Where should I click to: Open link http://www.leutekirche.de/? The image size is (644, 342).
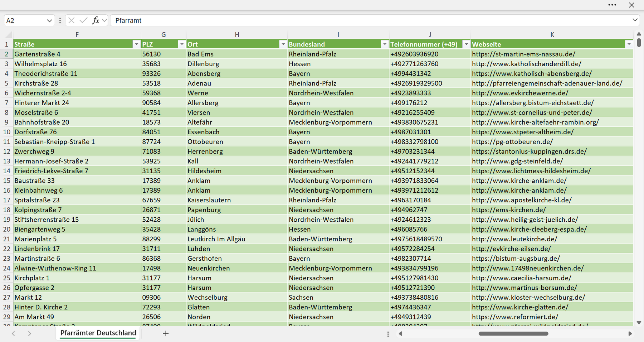click(x=514, y=239)
